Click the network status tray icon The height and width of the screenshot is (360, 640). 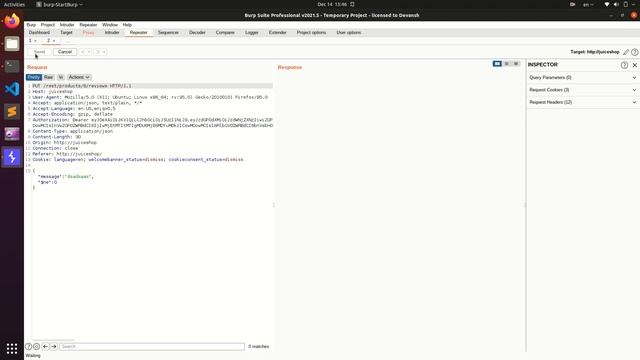[x=607, y=4]
